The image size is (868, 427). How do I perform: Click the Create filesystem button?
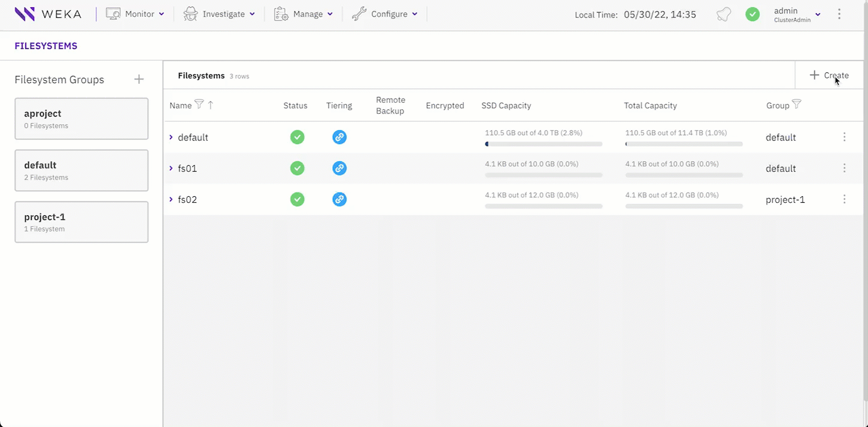pos(829,75)
